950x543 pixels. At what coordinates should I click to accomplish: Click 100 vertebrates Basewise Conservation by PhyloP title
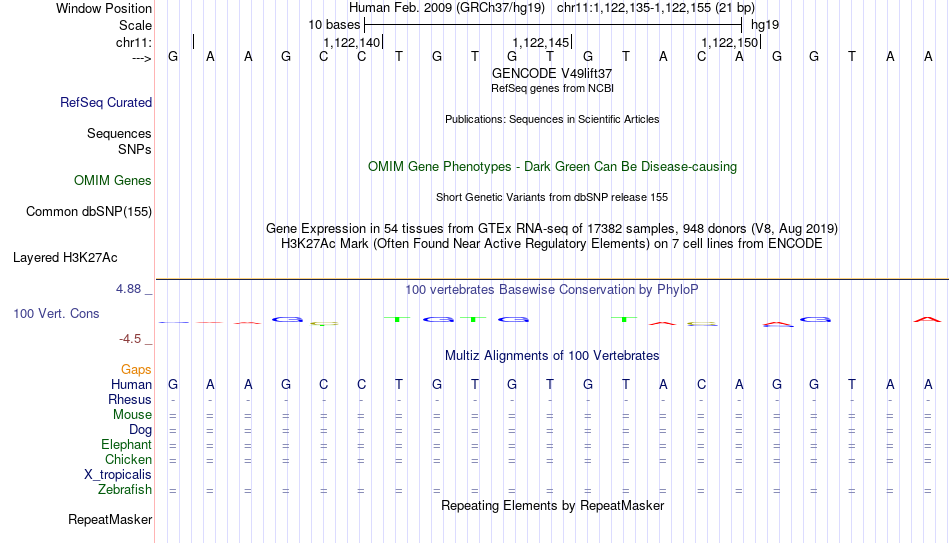click(x=552, y=290)
